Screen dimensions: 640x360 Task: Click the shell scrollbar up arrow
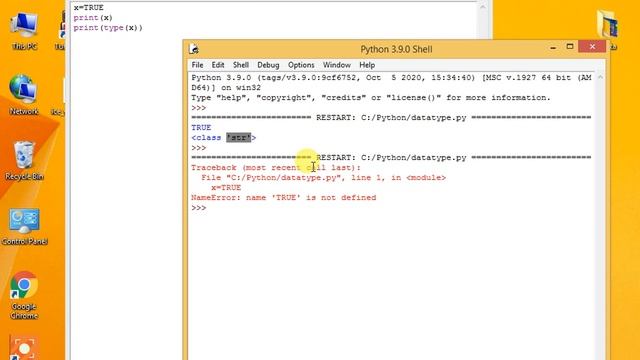point(600,77)
